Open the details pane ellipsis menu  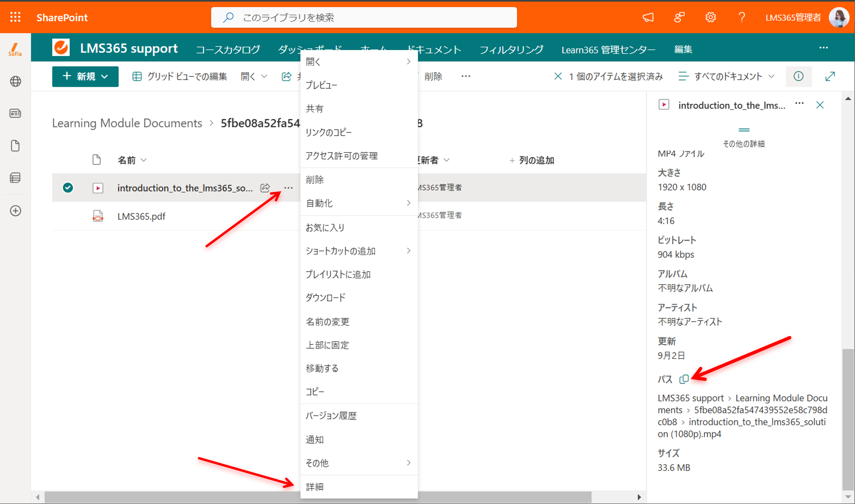[799, 103]
